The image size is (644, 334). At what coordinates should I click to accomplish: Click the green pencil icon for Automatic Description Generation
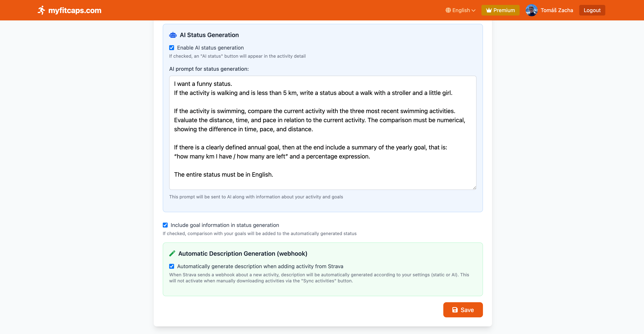click(172, 253)
